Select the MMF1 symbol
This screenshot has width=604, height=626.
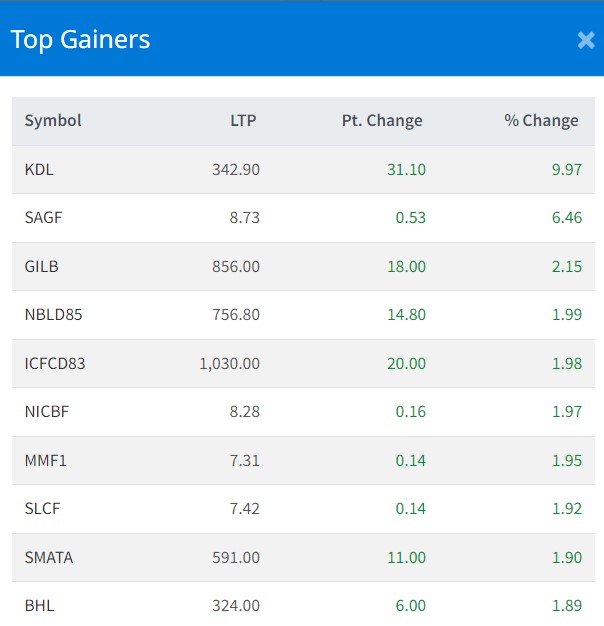44,460
